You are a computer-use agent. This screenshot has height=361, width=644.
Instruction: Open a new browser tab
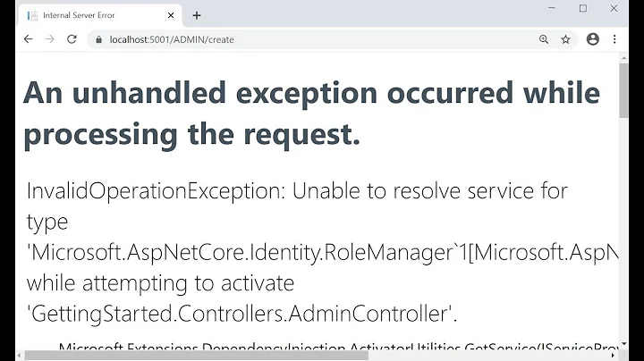click(197, 15)
